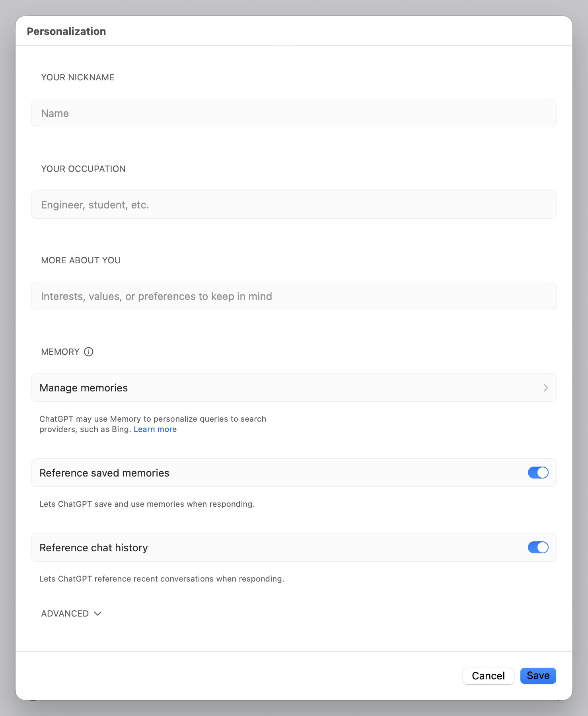Click the More About You interests field
Viewport: 588px width, 716px height.
click(x=294, y=296)
